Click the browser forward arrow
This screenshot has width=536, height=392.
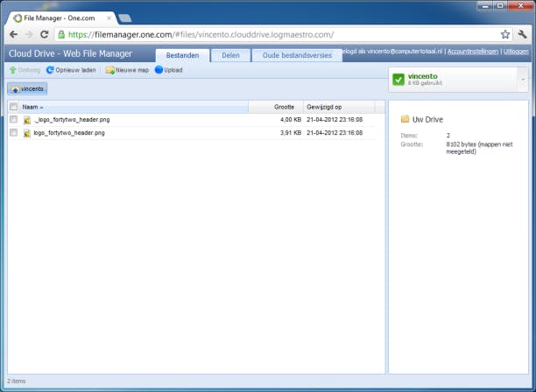(29, 34)
